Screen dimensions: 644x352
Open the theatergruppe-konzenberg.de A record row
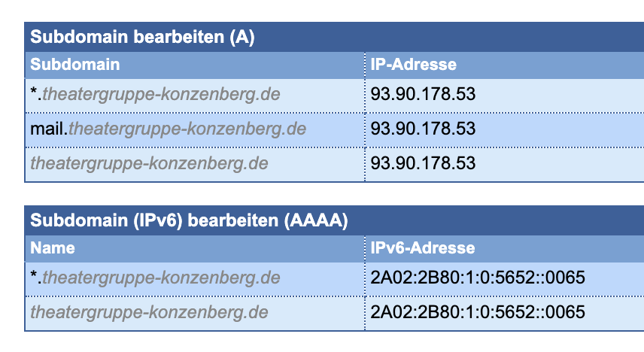click(149, 163)
